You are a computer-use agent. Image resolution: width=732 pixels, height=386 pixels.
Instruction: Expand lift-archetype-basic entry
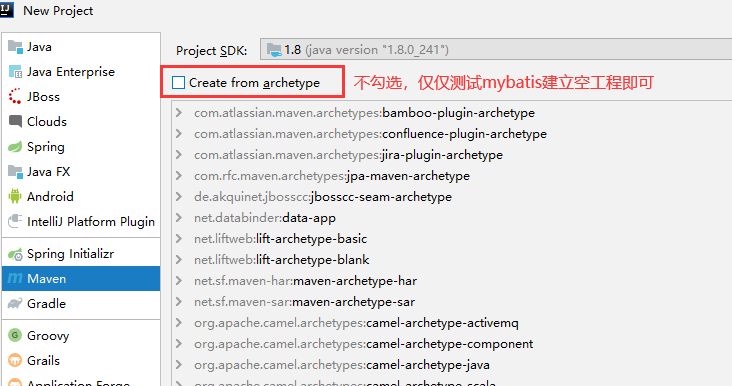[x=179, y=239]
